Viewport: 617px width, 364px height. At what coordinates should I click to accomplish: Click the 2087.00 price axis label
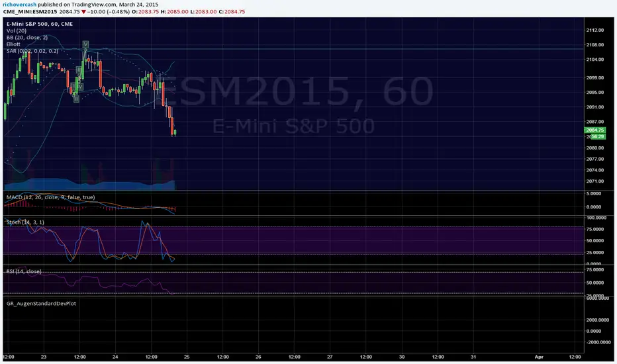point(594,122)
